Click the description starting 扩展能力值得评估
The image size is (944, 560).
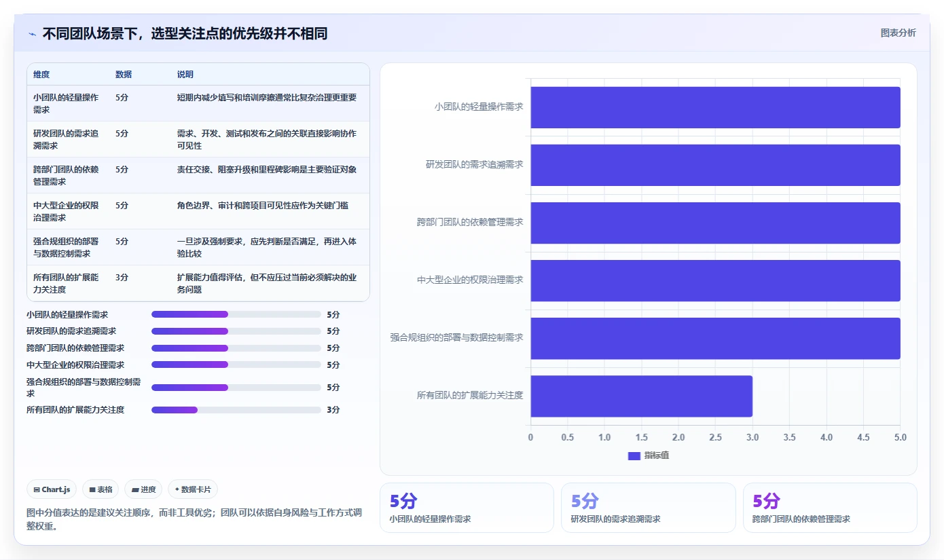[x=267, y=283]
